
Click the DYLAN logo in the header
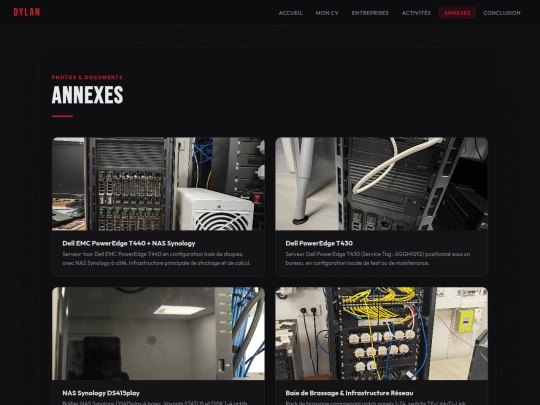click(x=27, y=12)
